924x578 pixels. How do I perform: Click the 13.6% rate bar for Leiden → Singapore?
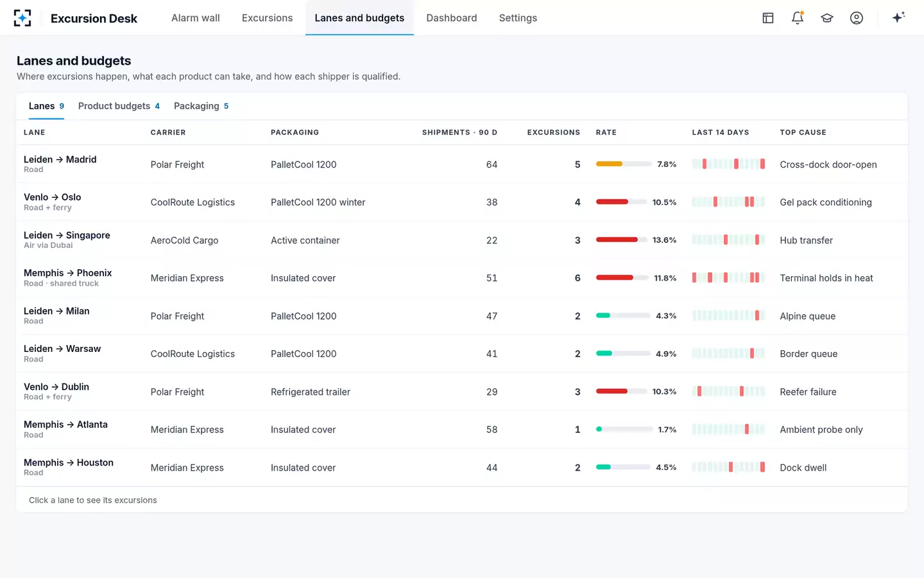pyautogui.click(x=621, y=240)
